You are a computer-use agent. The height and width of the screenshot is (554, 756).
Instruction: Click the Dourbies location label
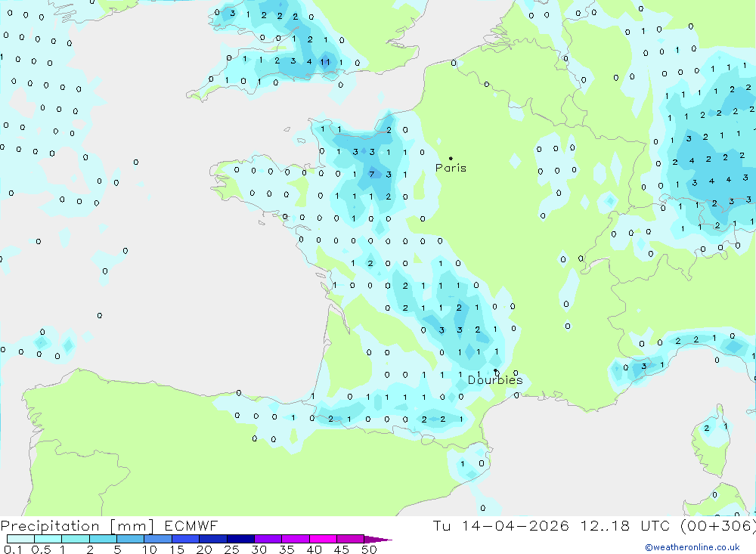(x=495, y=380)
